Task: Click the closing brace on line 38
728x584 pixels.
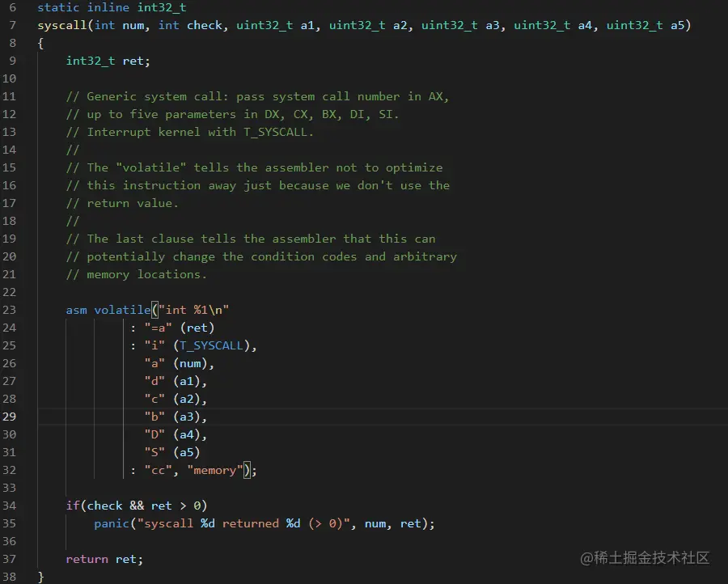Action: pyautogui.click(x=40, y=577)
